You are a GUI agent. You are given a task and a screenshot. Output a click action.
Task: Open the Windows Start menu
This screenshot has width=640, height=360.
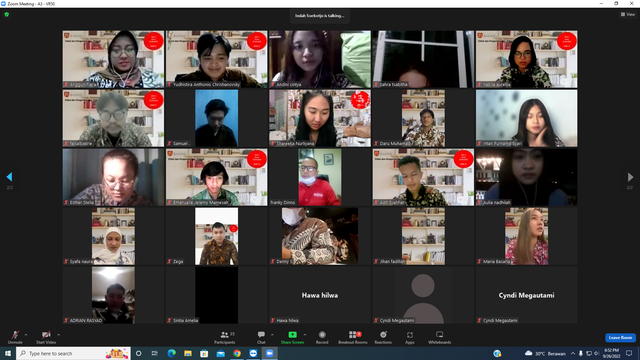pos(8,353)
